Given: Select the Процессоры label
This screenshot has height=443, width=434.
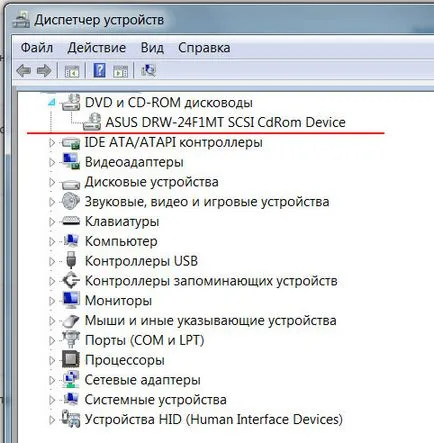Looking at the screenshot, I should 125,360.
